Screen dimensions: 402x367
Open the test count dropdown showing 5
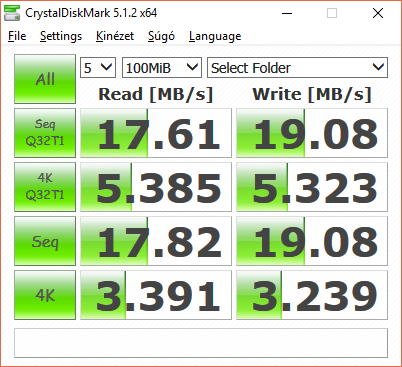tap(98, 68)
